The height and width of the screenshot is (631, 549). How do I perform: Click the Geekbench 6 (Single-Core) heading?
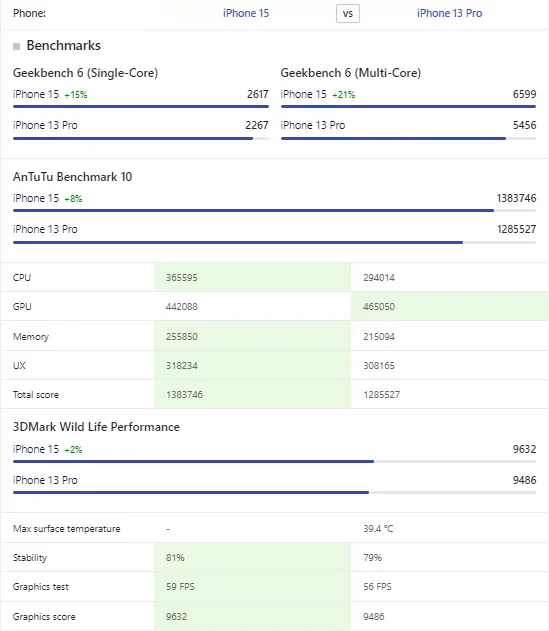click(x=85, y=73)
